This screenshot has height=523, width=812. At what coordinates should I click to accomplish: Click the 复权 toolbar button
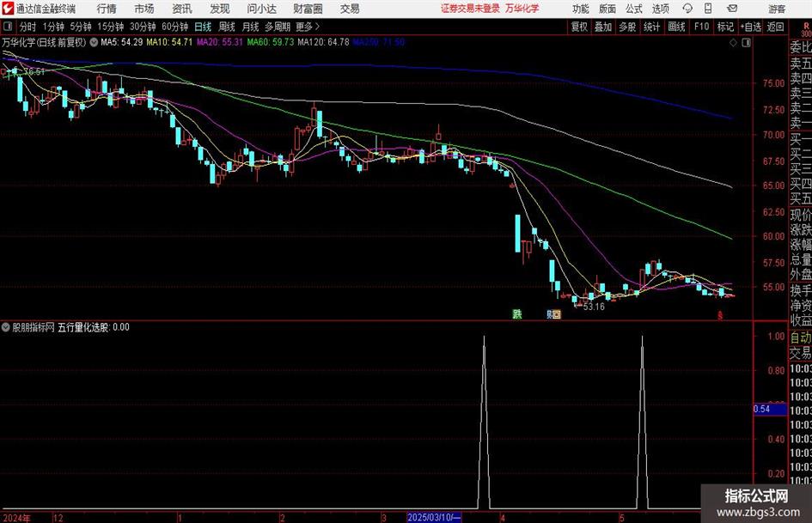[x=579, y=27]
